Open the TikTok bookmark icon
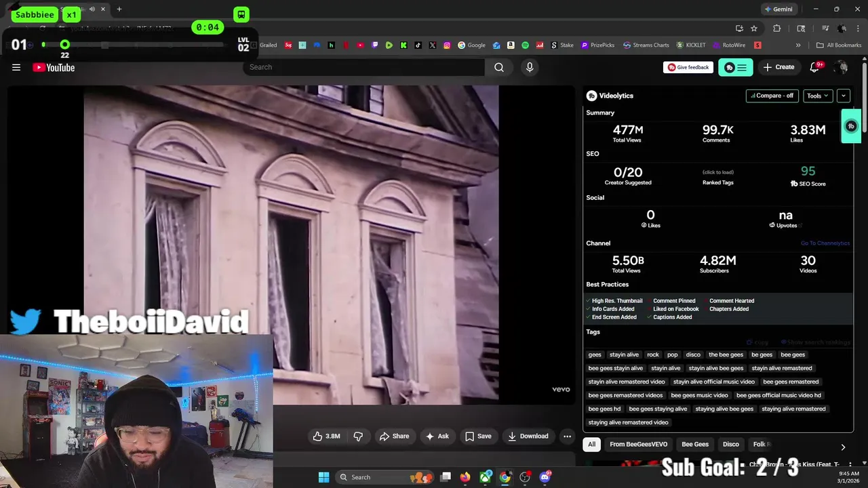Image resolution: width=868 pixels, height=488 pixels. 418,45
